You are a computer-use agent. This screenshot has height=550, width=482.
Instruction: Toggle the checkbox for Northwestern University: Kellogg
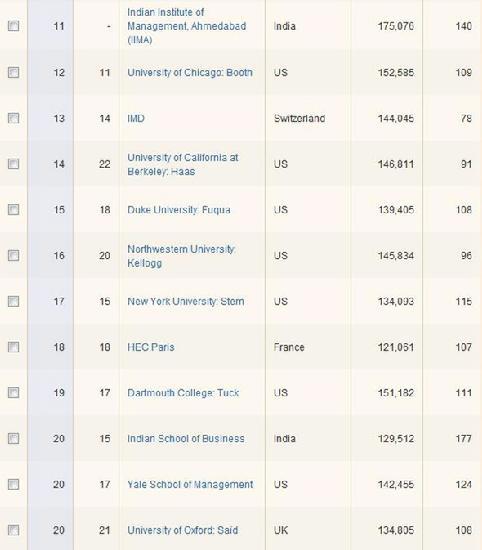coord(13,256)
